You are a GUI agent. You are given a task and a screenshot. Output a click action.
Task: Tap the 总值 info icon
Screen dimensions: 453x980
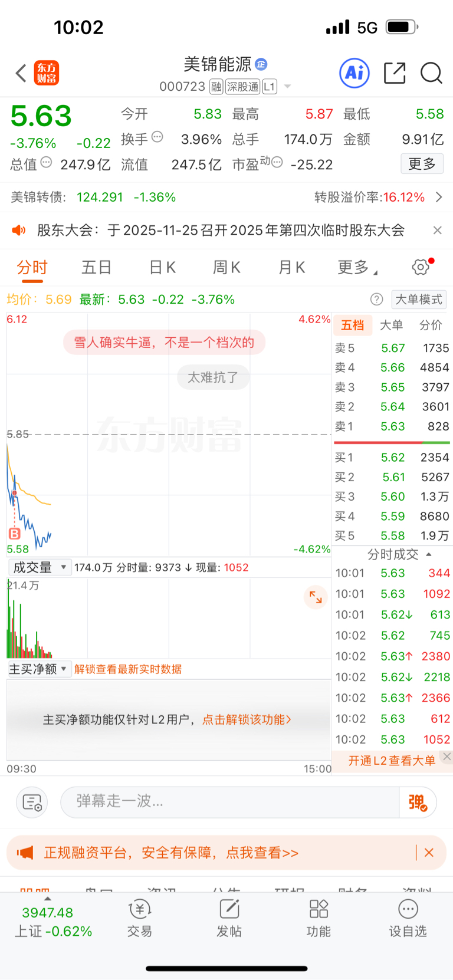coord(46,162)
